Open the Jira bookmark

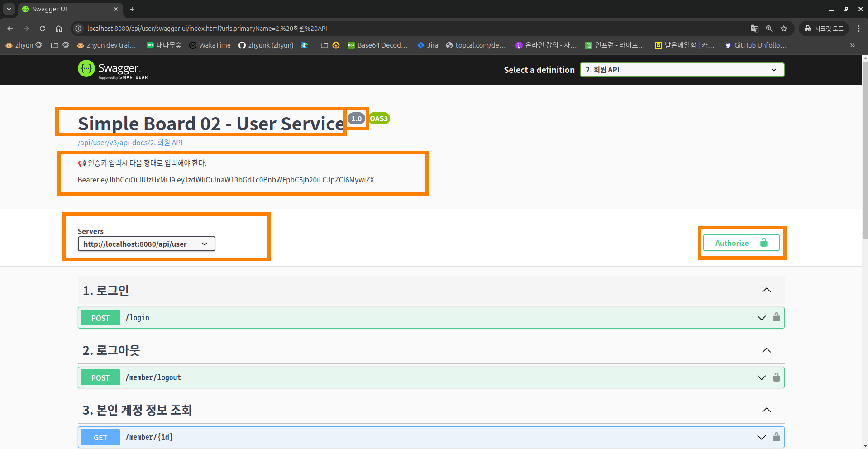(428, 45)
